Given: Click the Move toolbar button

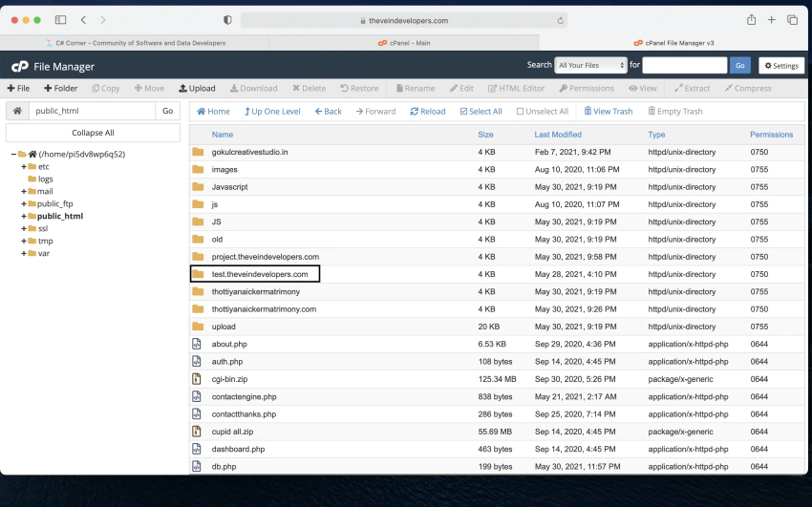Looking at the screenshot, I should (149, 88).
